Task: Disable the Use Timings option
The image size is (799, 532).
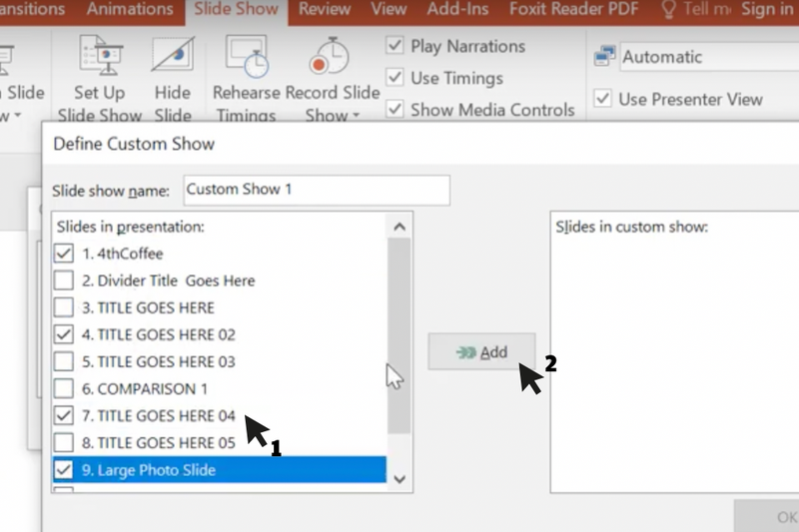Action: point(396,78)
